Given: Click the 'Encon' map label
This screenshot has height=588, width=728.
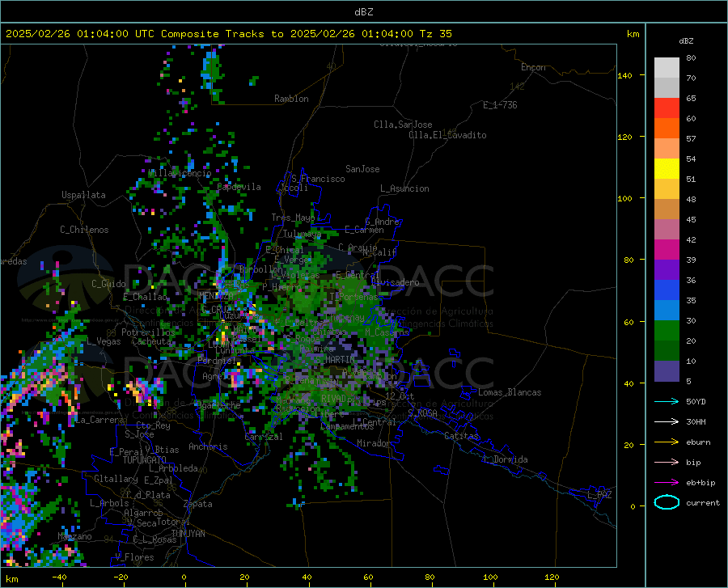Looking at the screenshot, I should (x=533, y=67).
